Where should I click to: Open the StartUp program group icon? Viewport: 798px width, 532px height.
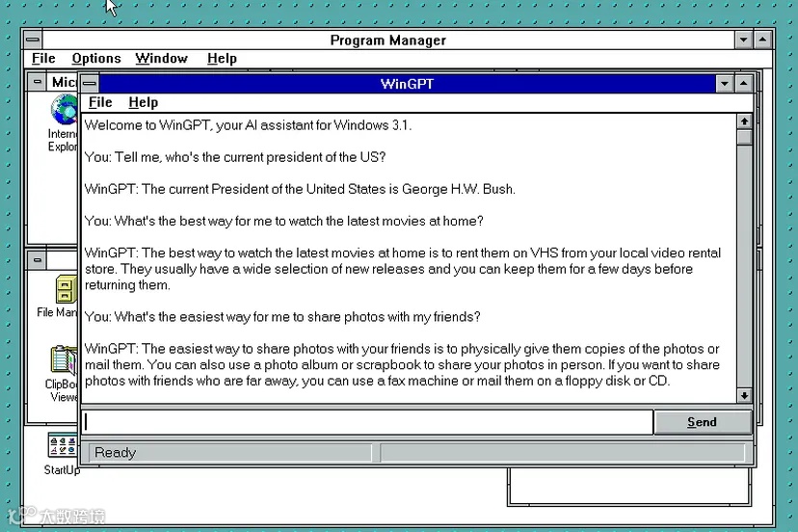(62, 445)
